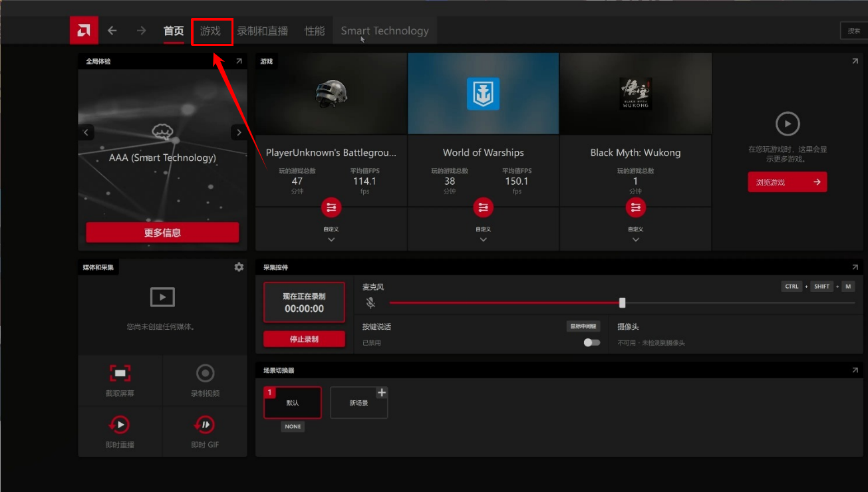The image size is (868, 492).
Task: Open World of Warships tuning sliders icon
Action: (484, 207)
